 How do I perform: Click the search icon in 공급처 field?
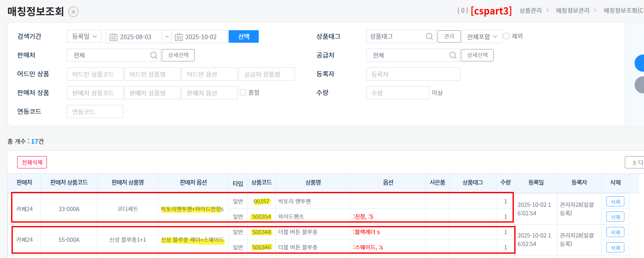coord(452,55)
